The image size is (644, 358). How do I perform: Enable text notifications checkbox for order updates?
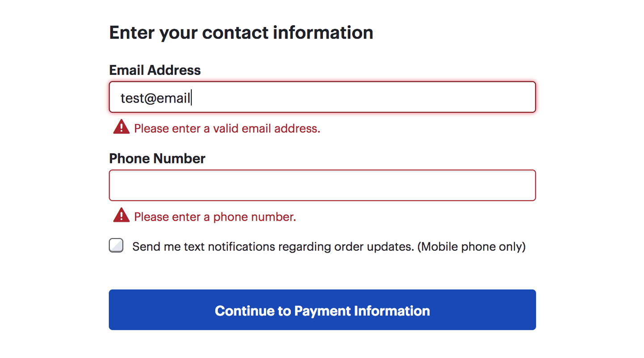116,246
